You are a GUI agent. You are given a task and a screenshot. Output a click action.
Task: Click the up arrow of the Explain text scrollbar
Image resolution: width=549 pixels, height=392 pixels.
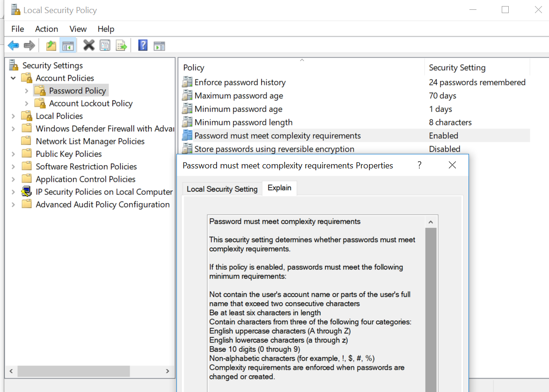click(431, 222)
